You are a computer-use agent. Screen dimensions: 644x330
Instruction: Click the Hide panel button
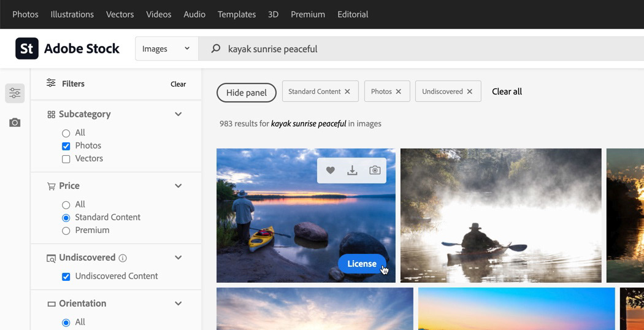click(247, 93)
